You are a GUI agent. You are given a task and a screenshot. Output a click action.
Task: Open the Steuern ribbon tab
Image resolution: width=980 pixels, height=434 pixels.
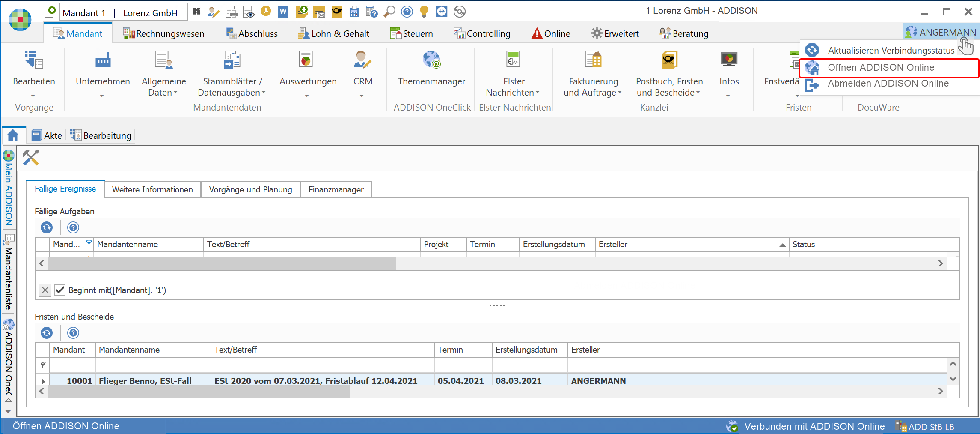pos(411,33)
